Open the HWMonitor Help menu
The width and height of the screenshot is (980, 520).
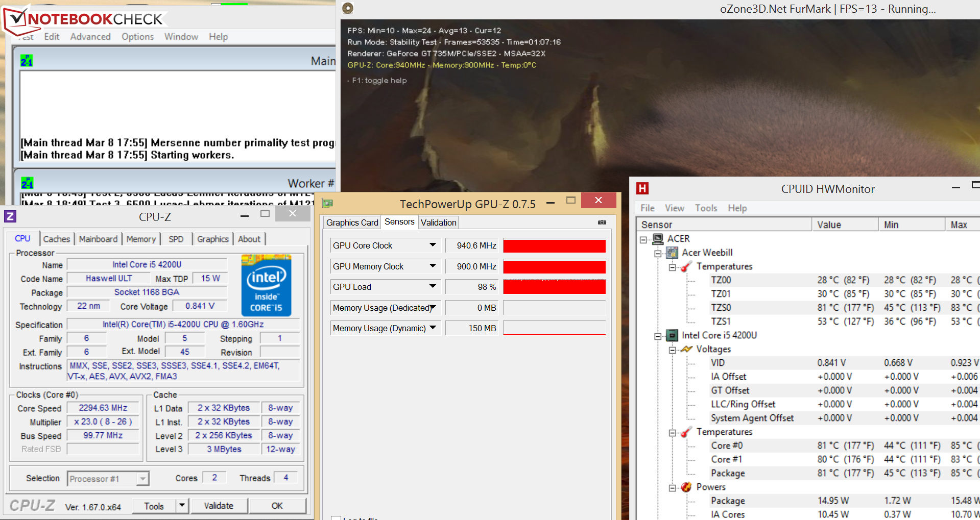coord(737,208)
